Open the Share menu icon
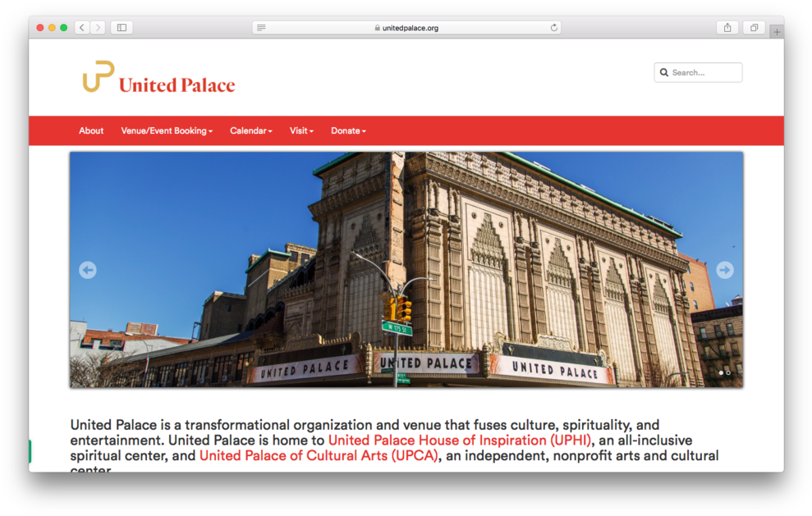 (x=727, y=27)
